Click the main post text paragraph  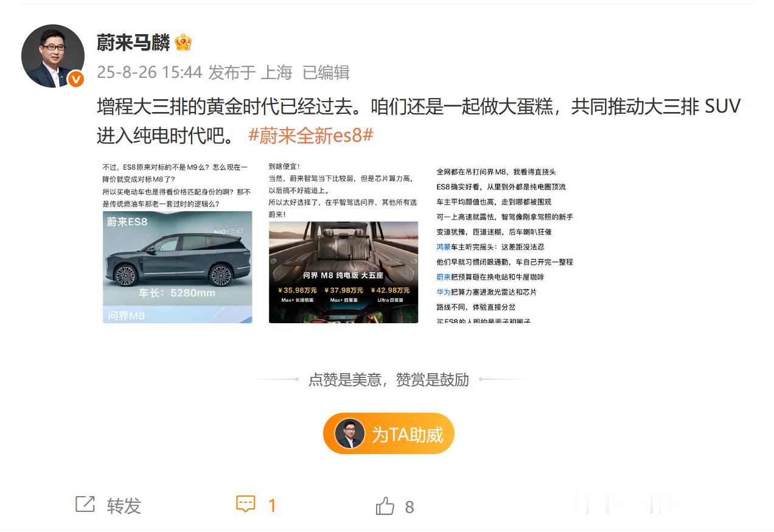point(419,121)
